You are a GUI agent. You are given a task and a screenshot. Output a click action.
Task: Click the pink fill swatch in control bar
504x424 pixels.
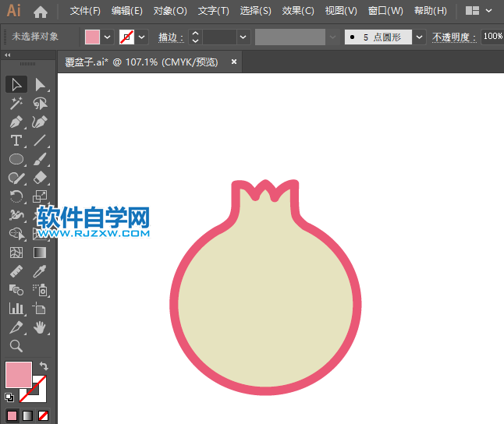point(92,37)
